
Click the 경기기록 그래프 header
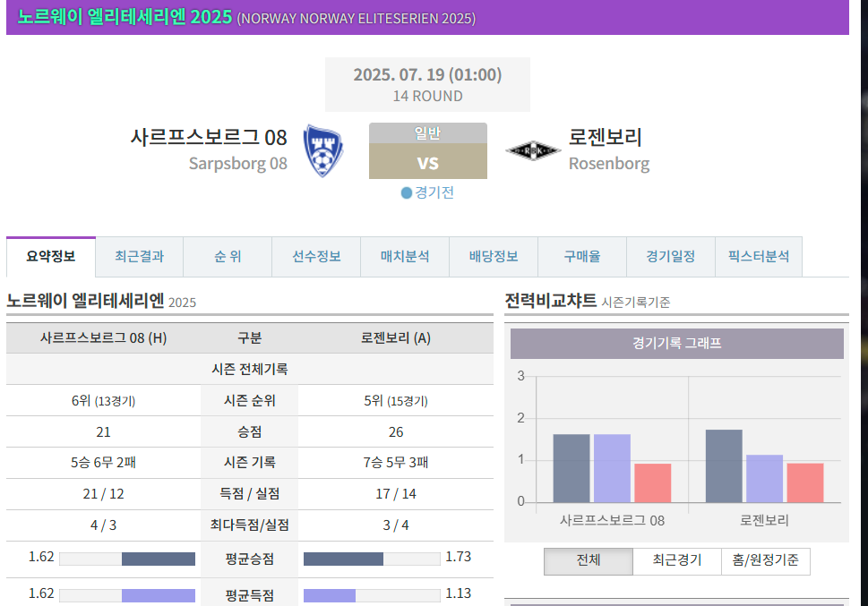point(677,344)
